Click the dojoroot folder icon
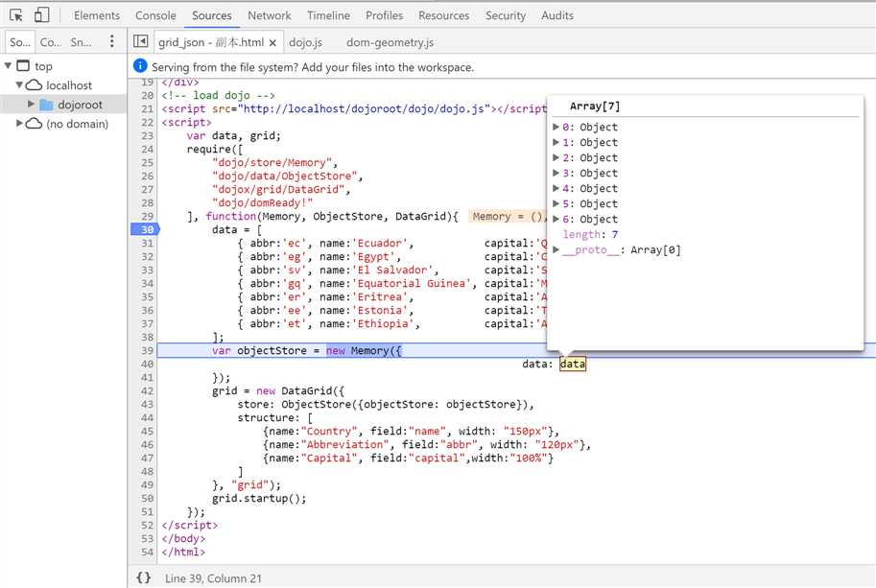Viewport: 876px width, 588px height. click(x=46, y=105)
